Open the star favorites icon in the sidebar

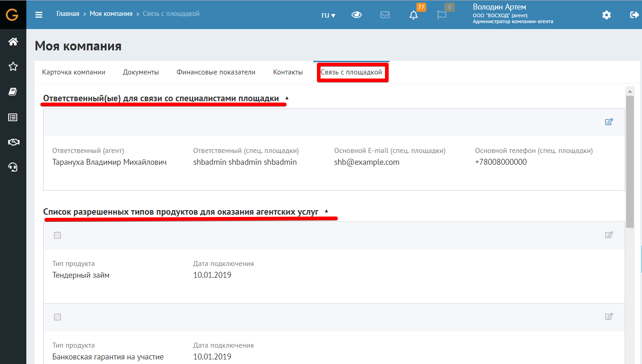pos(13,67)
